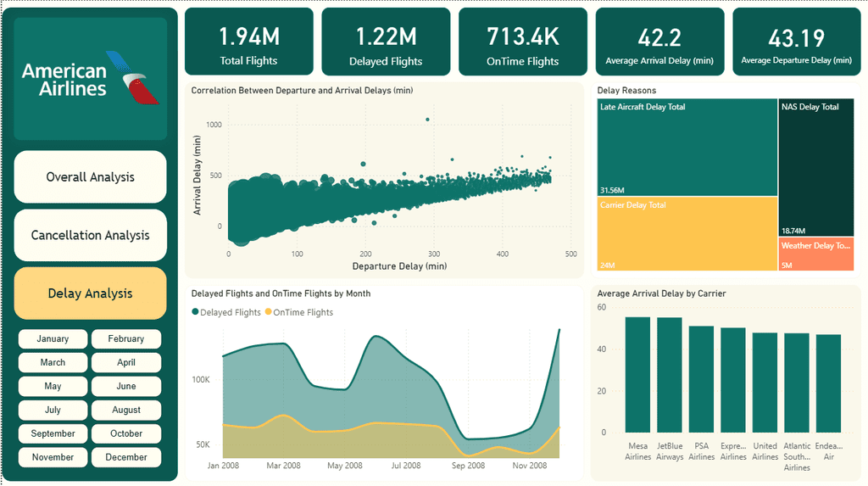
Task: Filter by March
Action: coord(53,362)
